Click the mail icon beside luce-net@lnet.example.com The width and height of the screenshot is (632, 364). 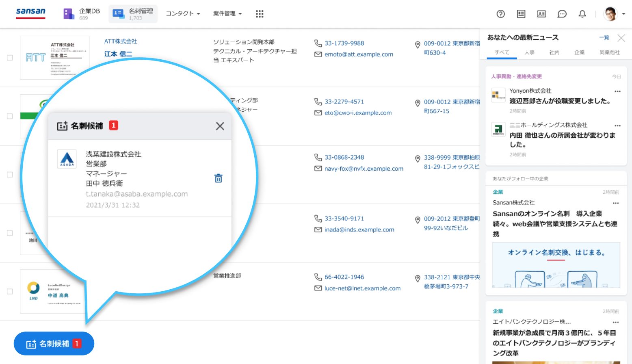318,288
